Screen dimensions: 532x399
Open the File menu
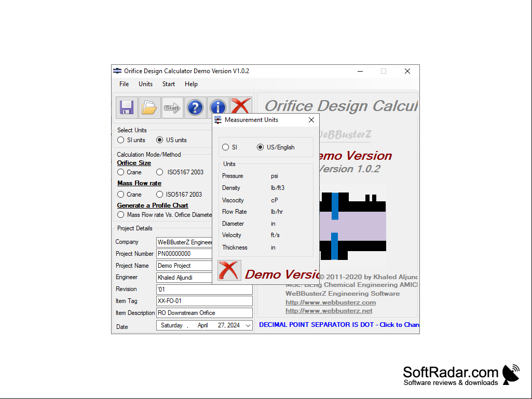click(x=124, y=84)
